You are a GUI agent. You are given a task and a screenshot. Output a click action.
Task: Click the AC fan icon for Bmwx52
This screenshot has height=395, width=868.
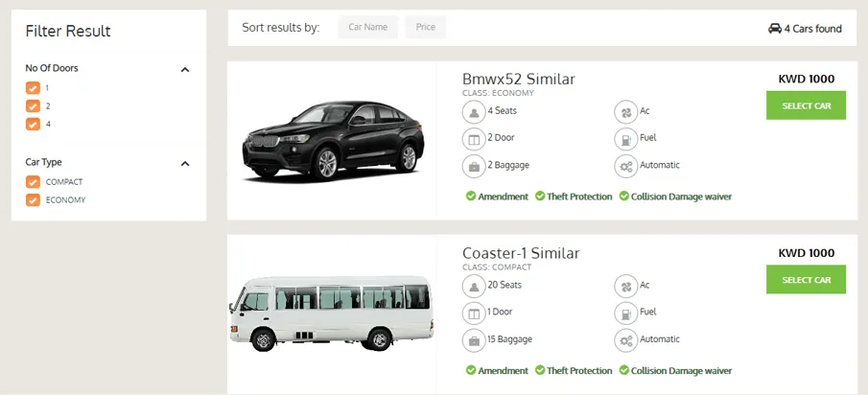[625, 111]
